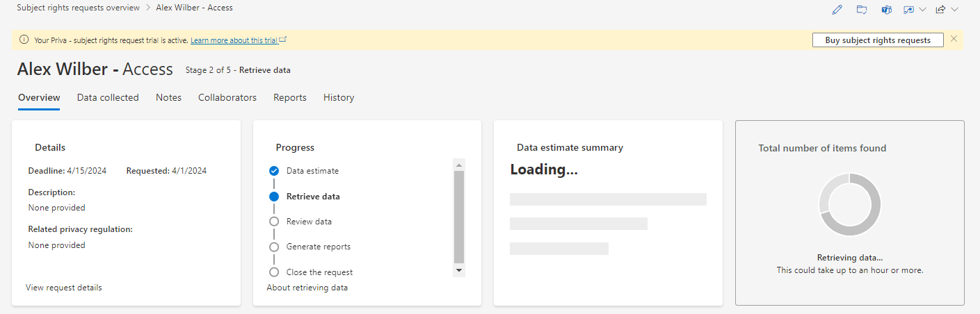Click the folder with checkmark icon
This screenshot has height=314, width=980.
point(862,10)
